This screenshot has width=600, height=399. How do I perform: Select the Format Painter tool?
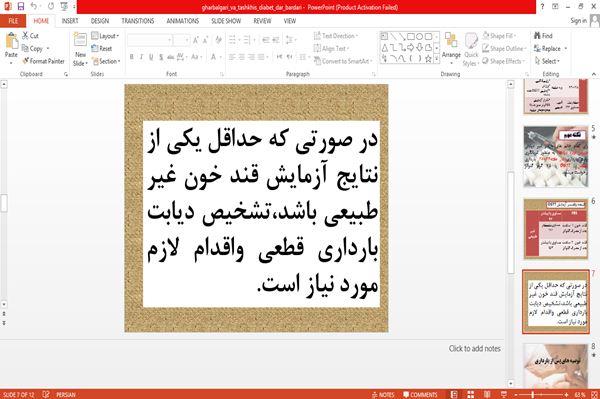43,61
